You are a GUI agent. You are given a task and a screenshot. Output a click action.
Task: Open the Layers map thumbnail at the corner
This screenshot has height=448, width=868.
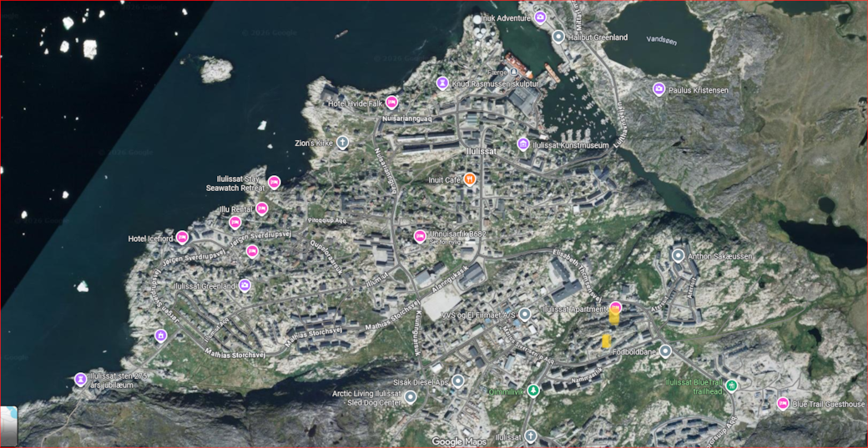[x=9, y=425]
